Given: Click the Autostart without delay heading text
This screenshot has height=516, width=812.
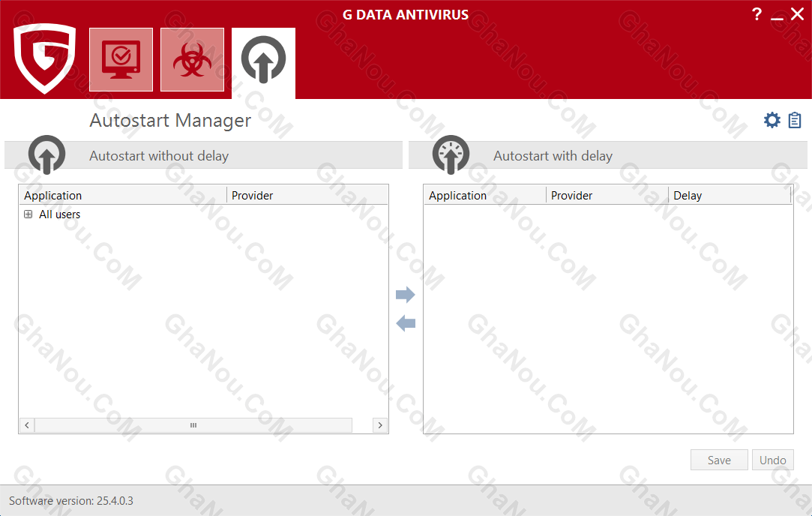Looking at the screenshot, I should click(x=159, y=156).
